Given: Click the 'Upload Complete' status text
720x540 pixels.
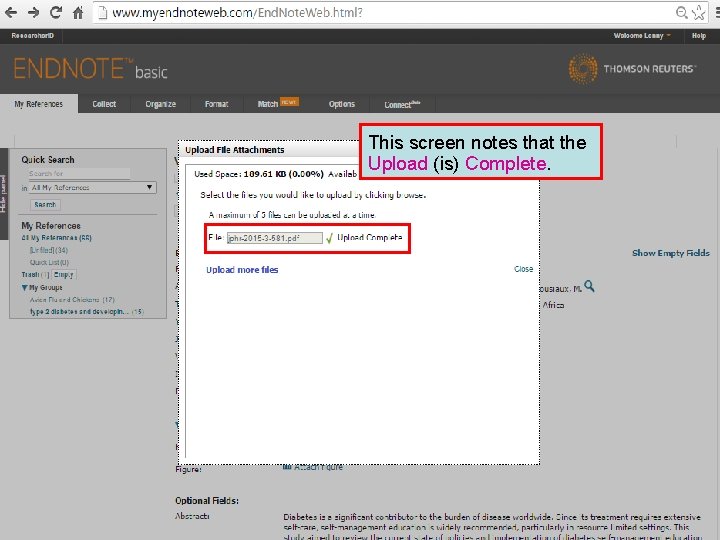Looking at the screenshot, I should coord(370,237).
